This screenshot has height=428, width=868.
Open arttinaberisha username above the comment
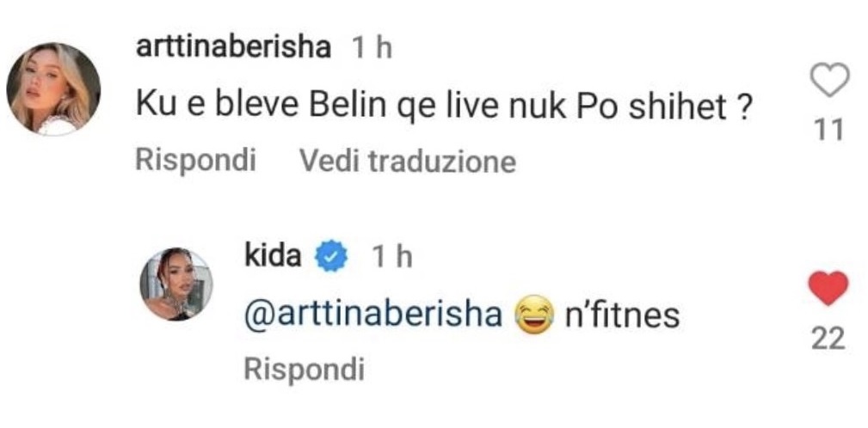[x=233, y=51]
